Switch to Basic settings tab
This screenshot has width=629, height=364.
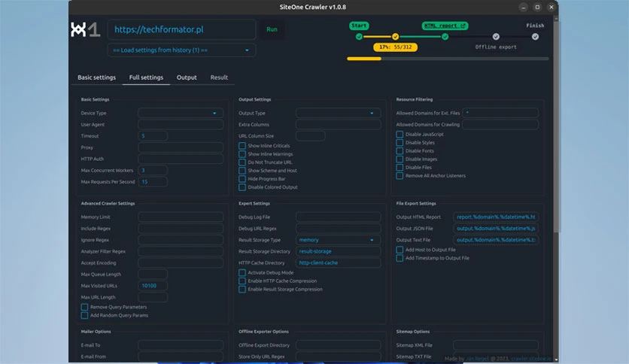pos(96,77)
